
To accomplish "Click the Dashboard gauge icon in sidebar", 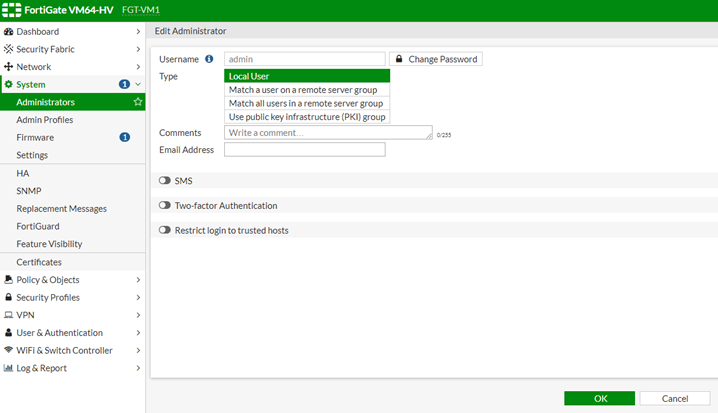I will click(9, 32).
